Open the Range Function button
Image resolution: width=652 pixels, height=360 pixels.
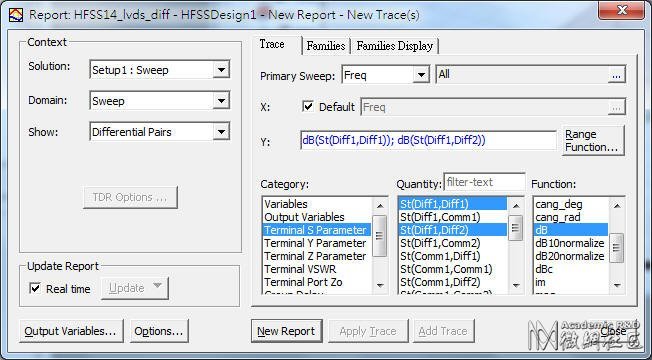(x=593, y=141)
